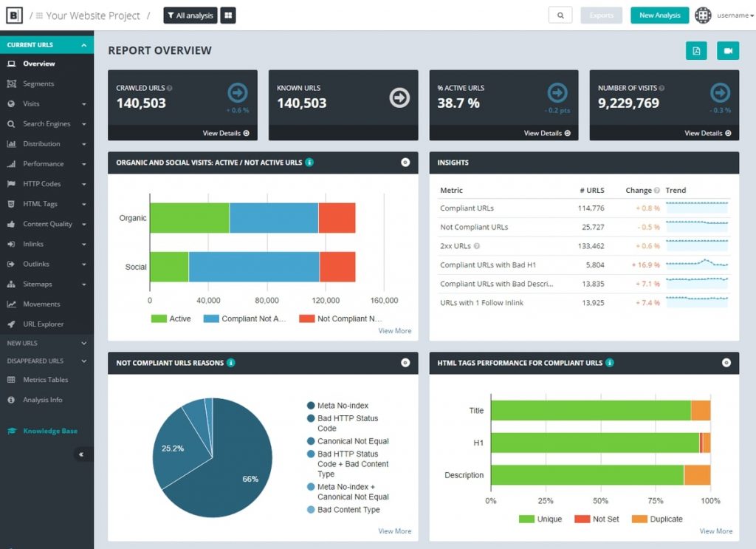This screenshot has width=756, height=549.
Task: Click info icon beside Not Compliant URLs Reasons
Action: click(x=231, y=363)
